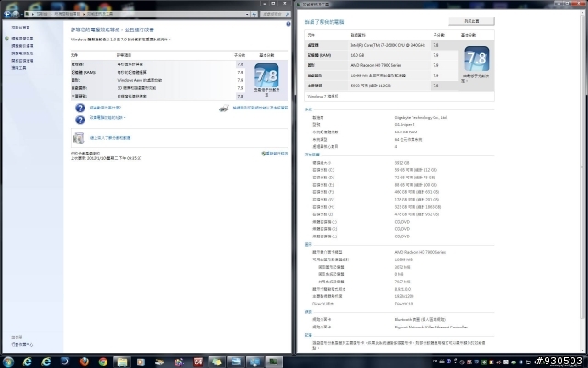The image size is (588, 368).
Task: Open 'Adjust power settings' sidebar link
Action: [22, 53]
